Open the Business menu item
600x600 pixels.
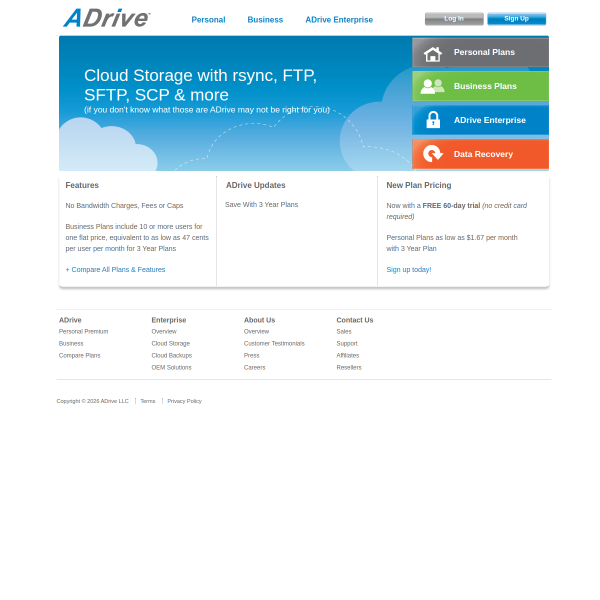pos(265,20)
